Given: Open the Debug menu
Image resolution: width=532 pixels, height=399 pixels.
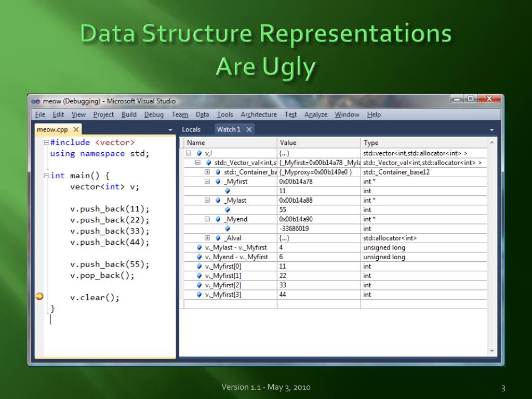Looking at the screenshot, I should tap(154, 115).
